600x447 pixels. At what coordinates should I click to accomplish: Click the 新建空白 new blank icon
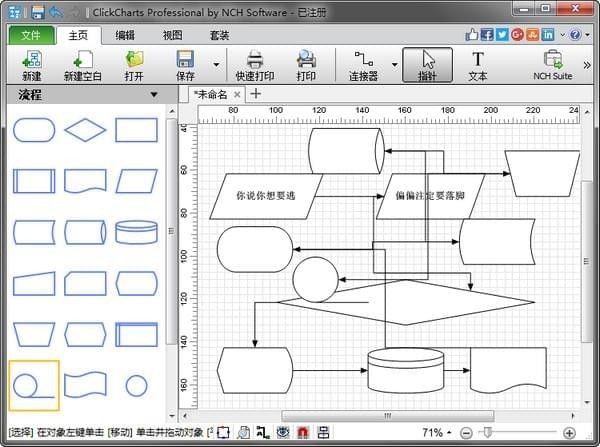[x=82, y=65]
